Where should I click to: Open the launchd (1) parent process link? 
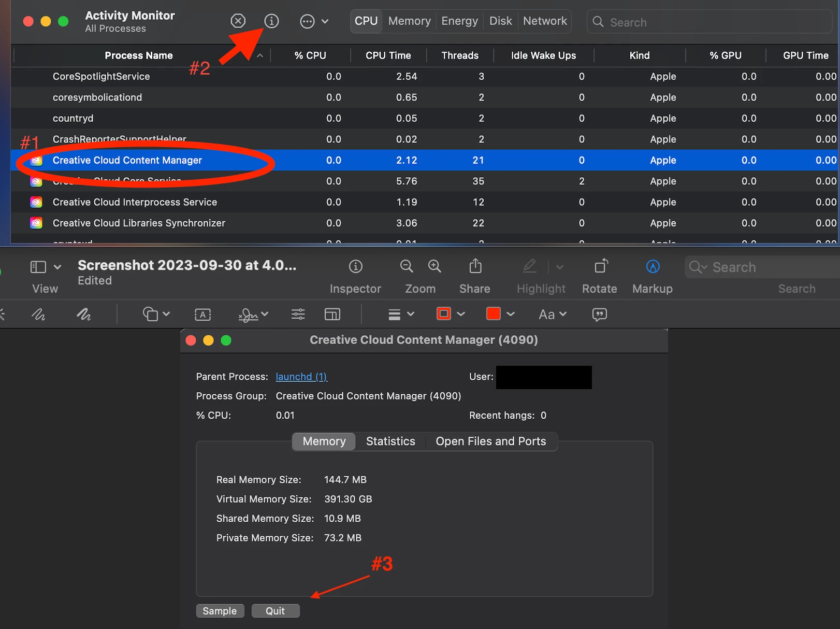pos(301,377)
